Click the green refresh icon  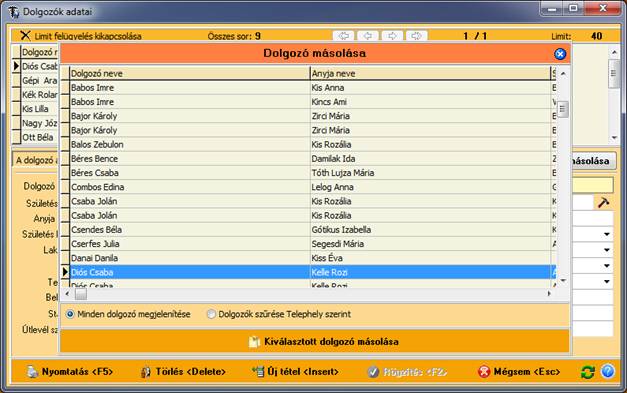click(x=587, y=372)
